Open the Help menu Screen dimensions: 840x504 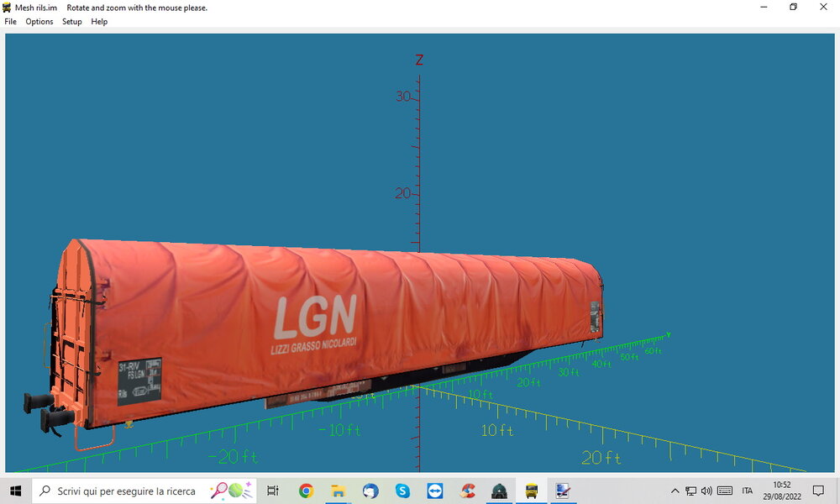click(99, 22)
